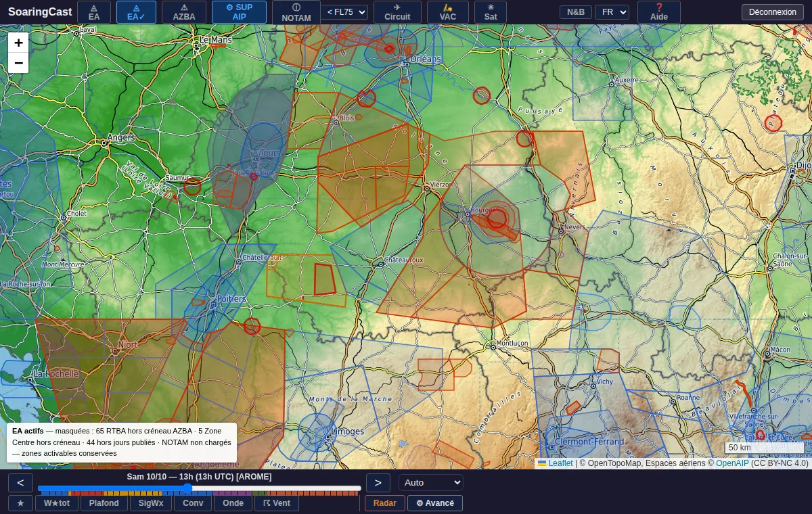Click the Tours city label
Screen dimensions: 812x514
269,154
